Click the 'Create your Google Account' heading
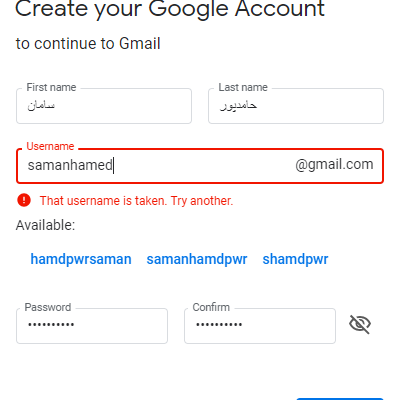Screen dimensions: 409x400 pyautogui.click(x=170, y=9)
